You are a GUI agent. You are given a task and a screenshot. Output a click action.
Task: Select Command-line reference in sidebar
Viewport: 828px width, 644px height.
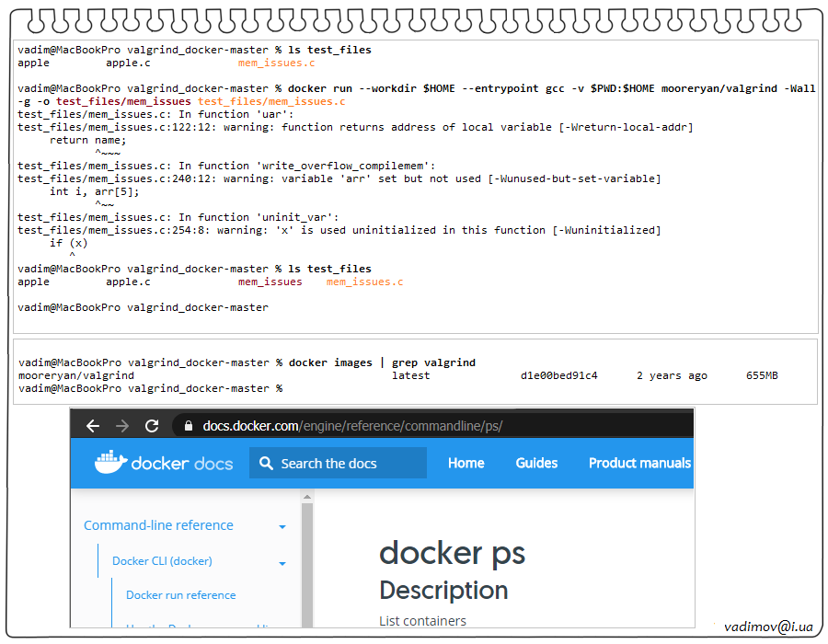click(158, 525)
